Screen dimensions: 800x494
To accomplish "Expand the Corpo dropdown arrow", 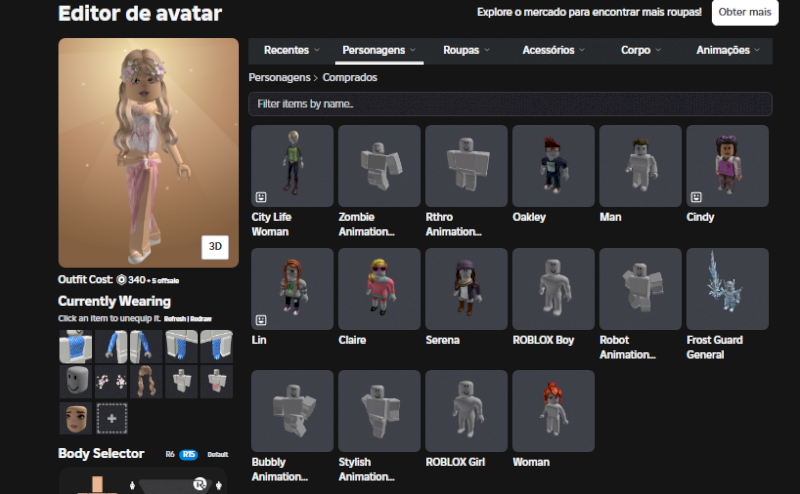I will pyautogui.click(x=658, y=50).
